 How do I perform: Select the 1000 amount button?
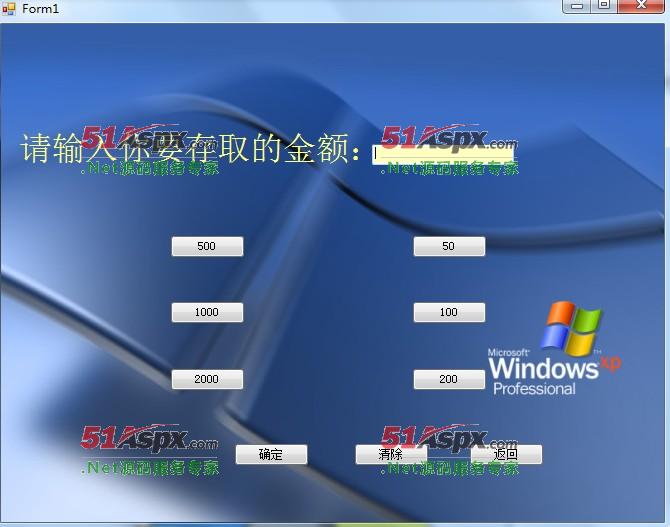coord(207,312)
